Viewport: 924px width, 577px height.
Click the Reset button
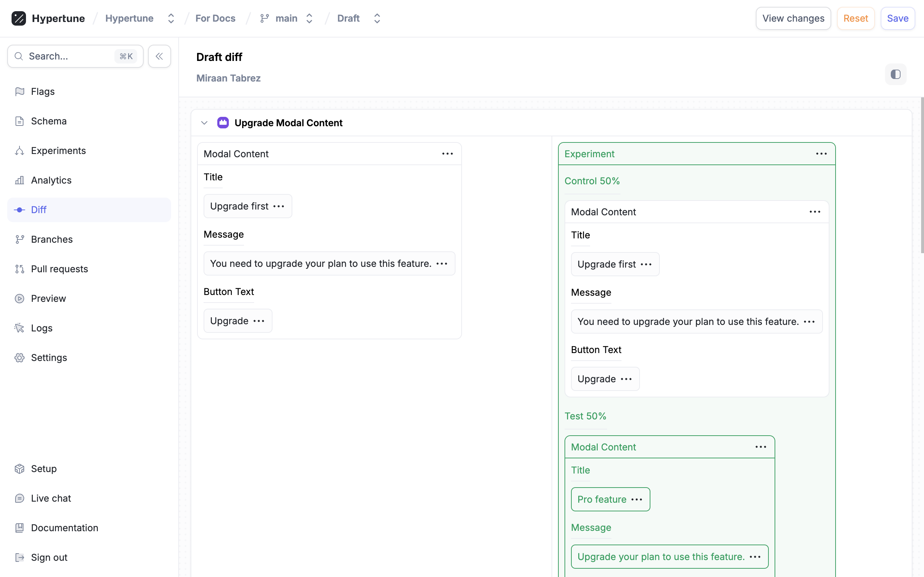coord(855,18)
